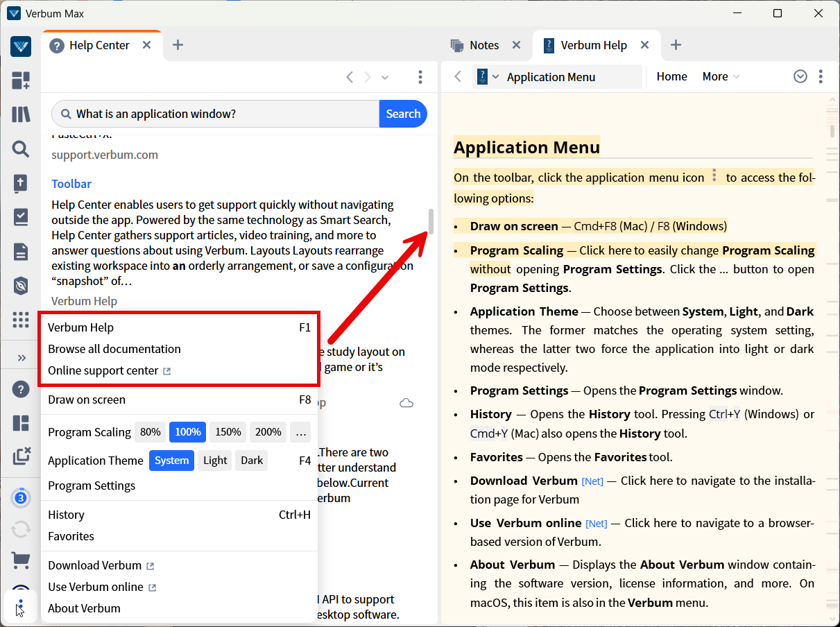Image resolution: width=840 pixels, height=627 pixels.
Task: Add new tab next to Verbum Help
Action: coord(676,45)
